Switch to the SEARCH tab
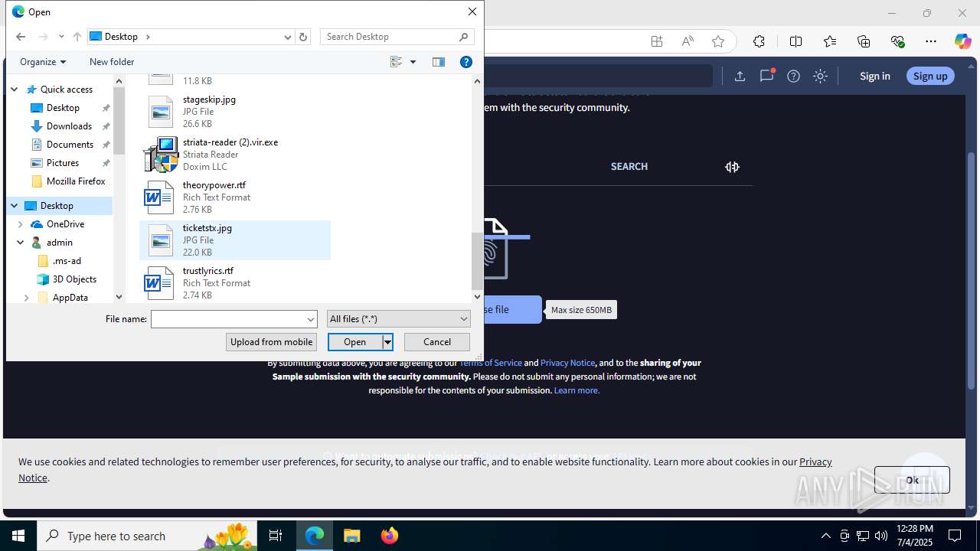980x551 pixels. tap(629, 166)
